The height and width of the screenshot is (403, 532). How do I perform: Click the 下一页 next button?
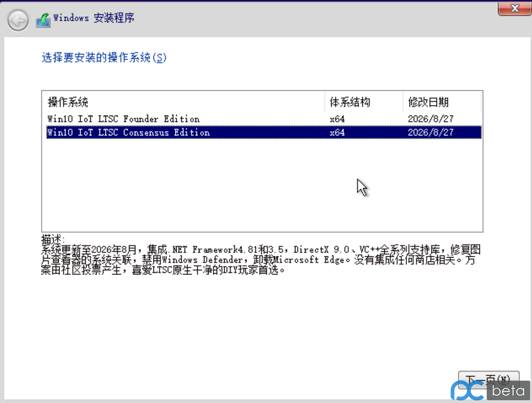[x=489, y=380]
